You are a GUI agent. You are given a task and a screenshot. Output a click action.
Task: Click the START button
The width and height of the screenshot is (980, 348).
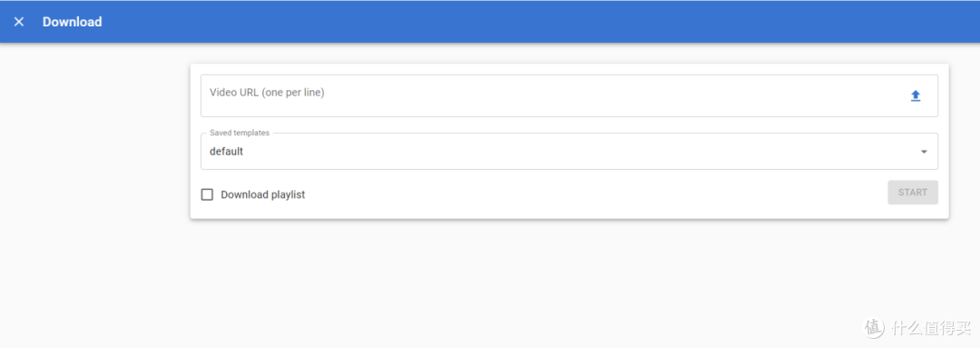tap(913, 193)
